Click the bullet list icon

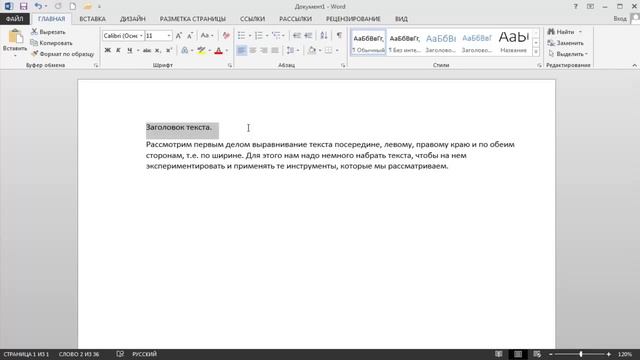[242, 36]
